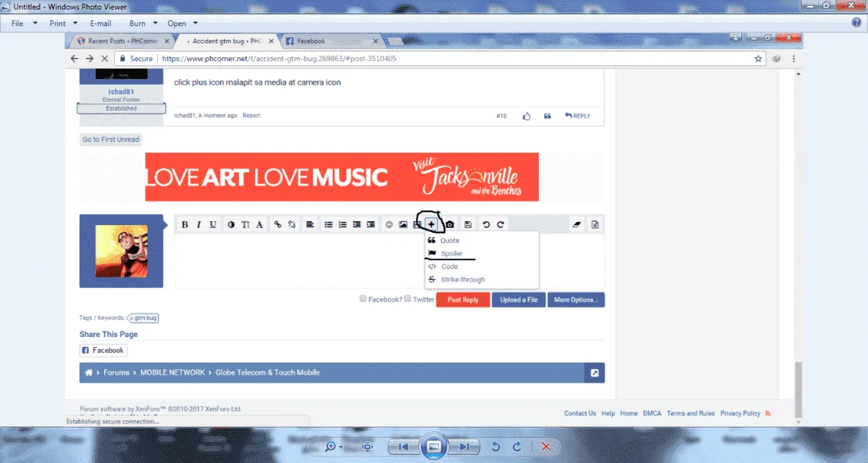Click E-mail in Photo Viewer toolbar

101,23
